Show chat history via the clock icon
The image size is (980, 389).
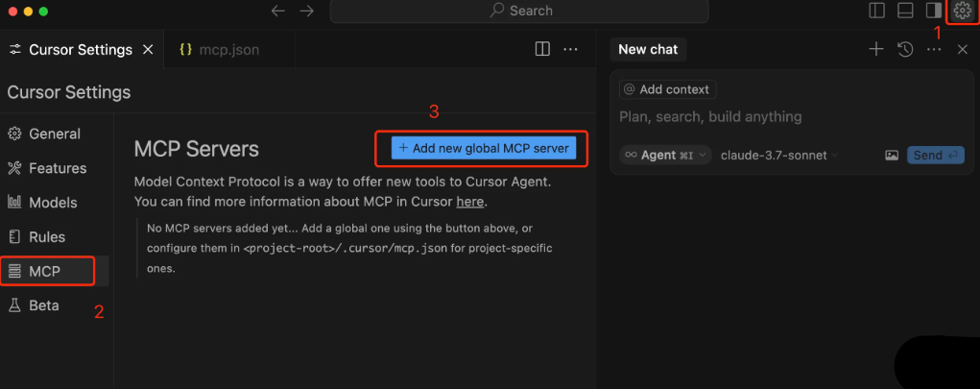click(906, 49)
